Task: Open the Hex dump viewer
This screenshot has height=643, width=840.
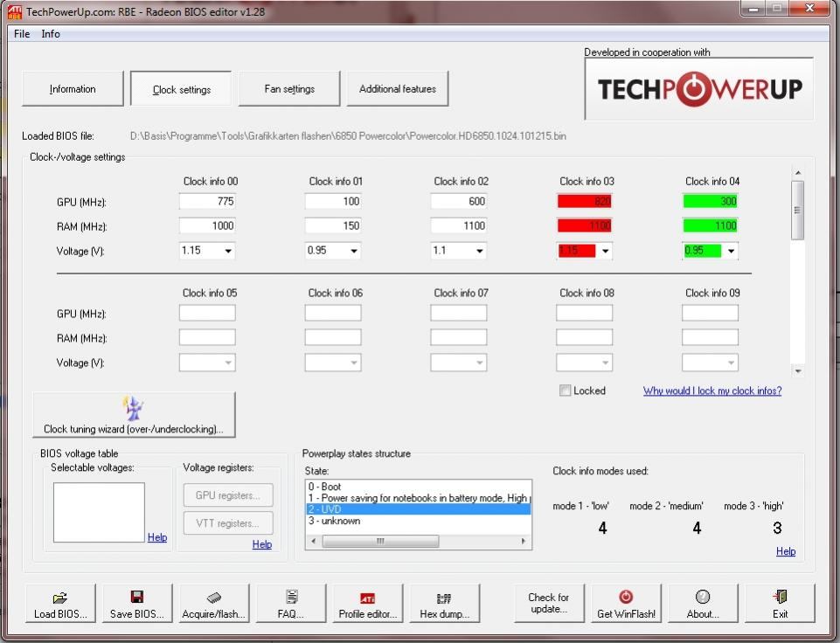Action: point(444,604)
